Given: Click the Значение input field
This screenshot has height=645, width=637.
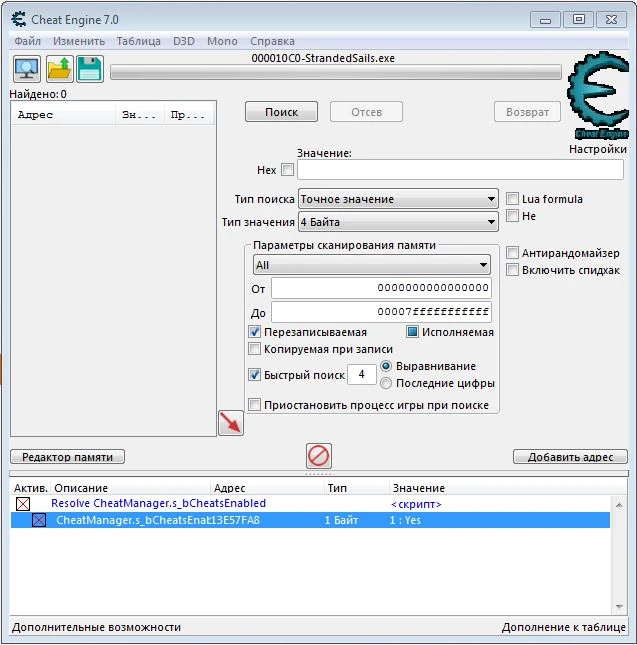Looking at the screenshot, I should click(460, 169).
